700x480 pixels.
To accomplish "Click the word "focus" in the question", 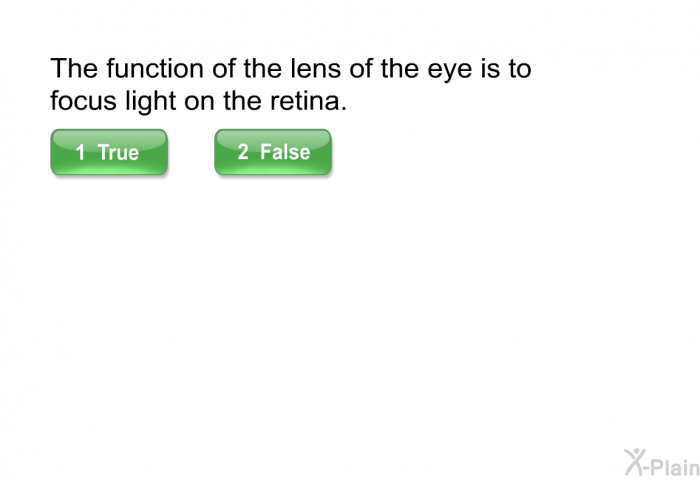I will click(83, 101).
